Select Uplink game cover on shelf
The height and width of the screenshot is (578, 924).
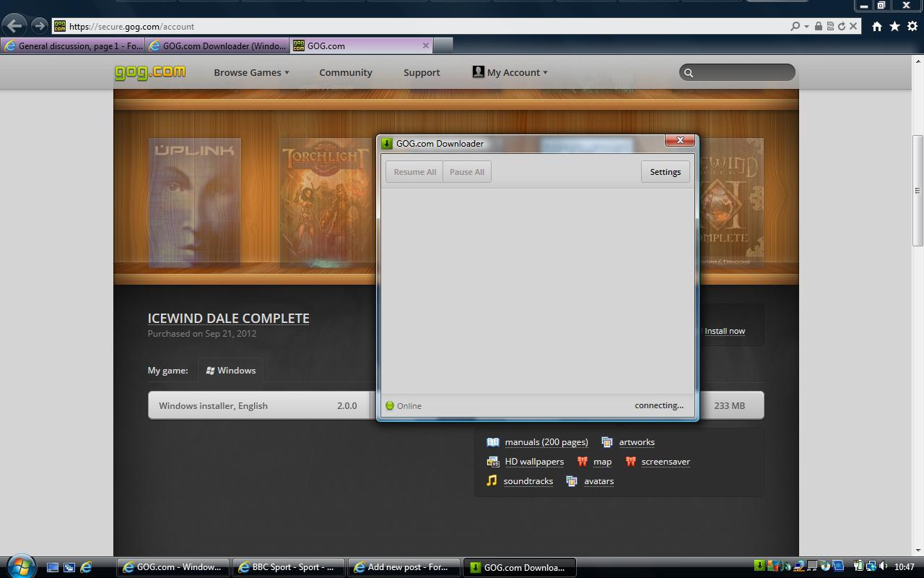194,203
